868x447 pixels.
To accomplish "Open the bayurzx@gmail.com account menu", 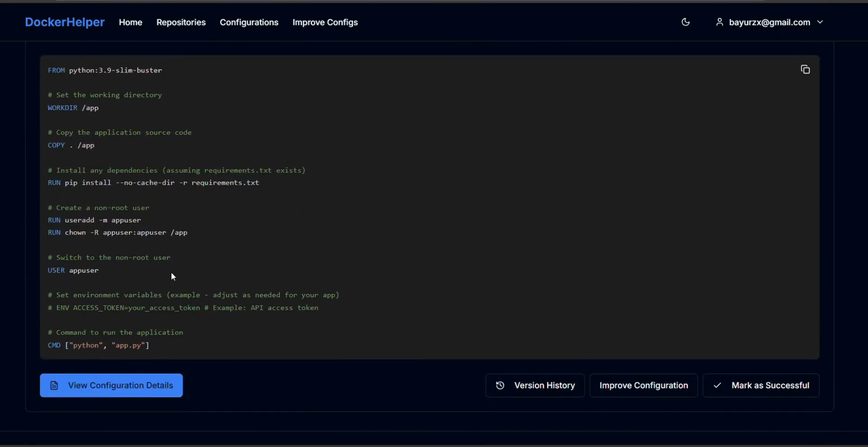I will [x=769, y=22].
